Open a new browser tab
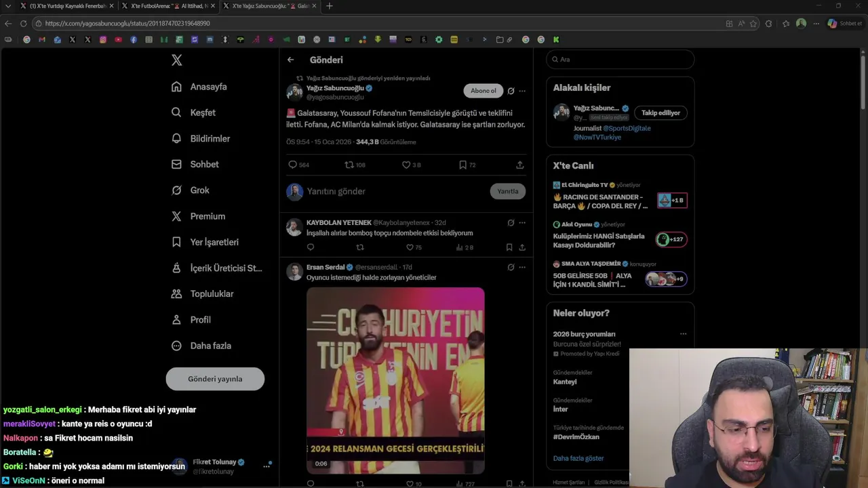The image size is (868, 488). 330,6
